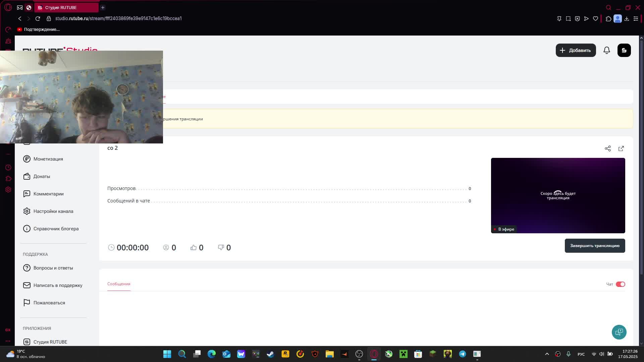Click Завершить трансляцию button
This screenshot has width=644, height=362.
pyautogui.click(x=595, y=246)
